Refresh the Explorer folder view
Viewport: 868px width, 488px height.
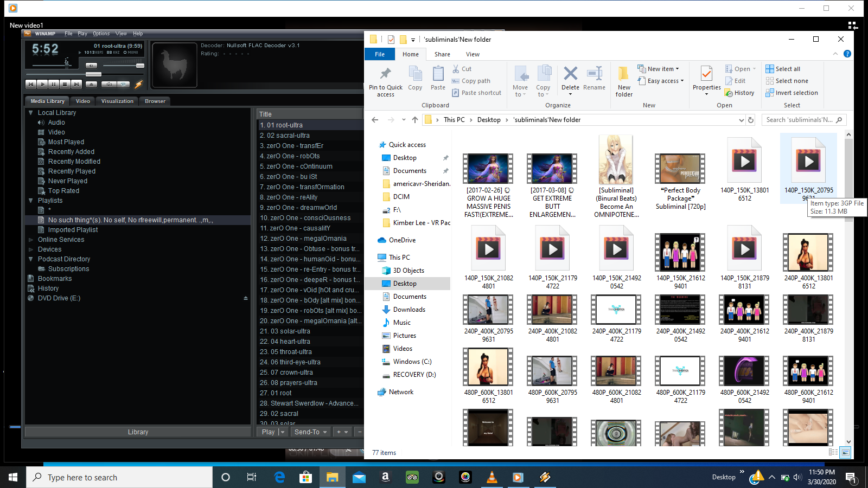(x=751, y=120)
